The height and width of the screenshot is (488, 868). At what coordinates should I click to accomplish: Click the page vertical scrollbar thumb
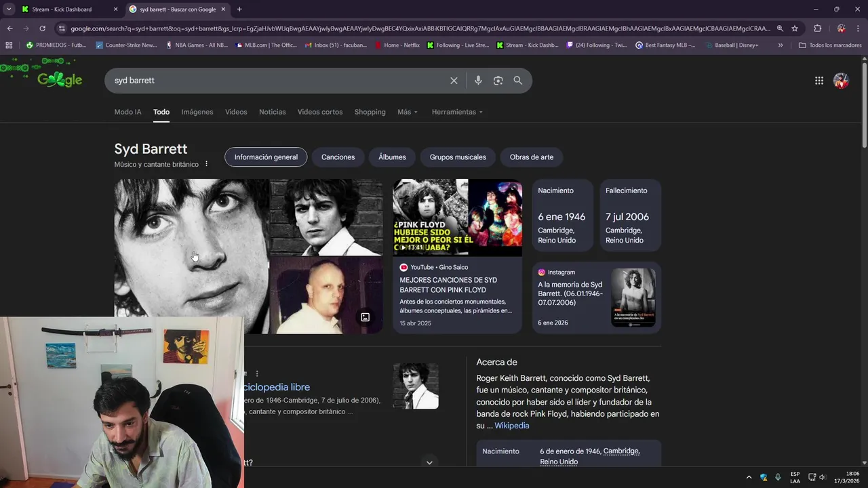(864, 105)
